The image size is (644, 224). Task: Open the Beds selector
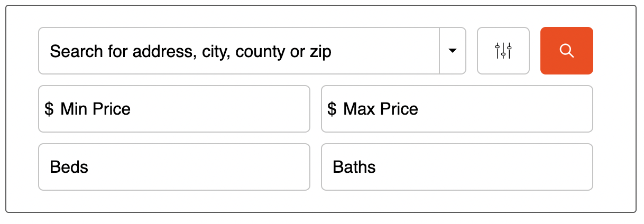(174, 167)
